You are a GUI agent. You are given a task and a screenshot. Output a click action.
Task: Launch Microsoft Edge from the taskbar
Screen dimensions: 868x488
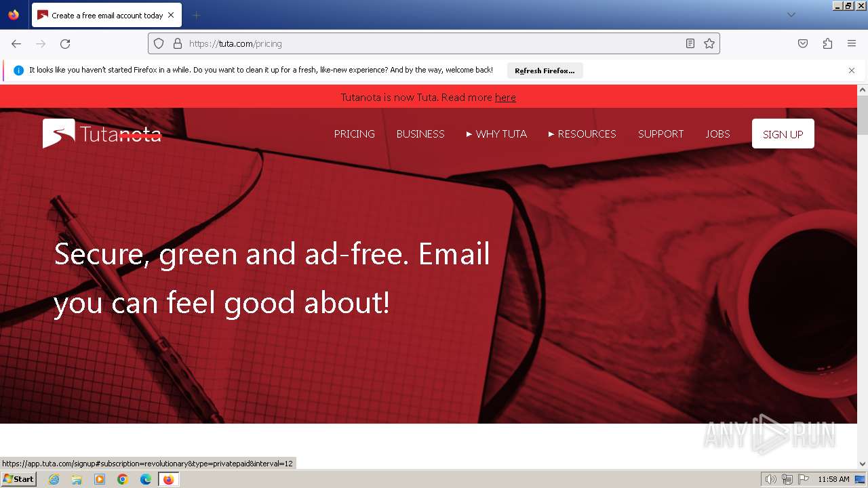coord(146,479)
